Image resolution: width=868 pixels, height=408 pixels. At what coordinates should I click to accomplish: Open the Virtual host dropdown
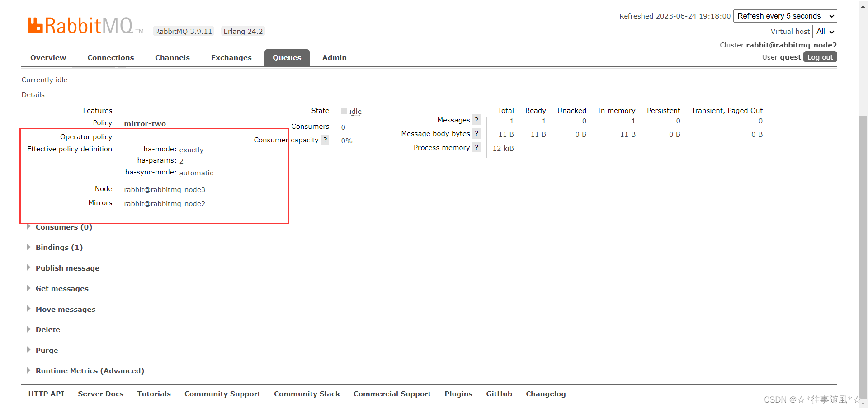(825, 31)
